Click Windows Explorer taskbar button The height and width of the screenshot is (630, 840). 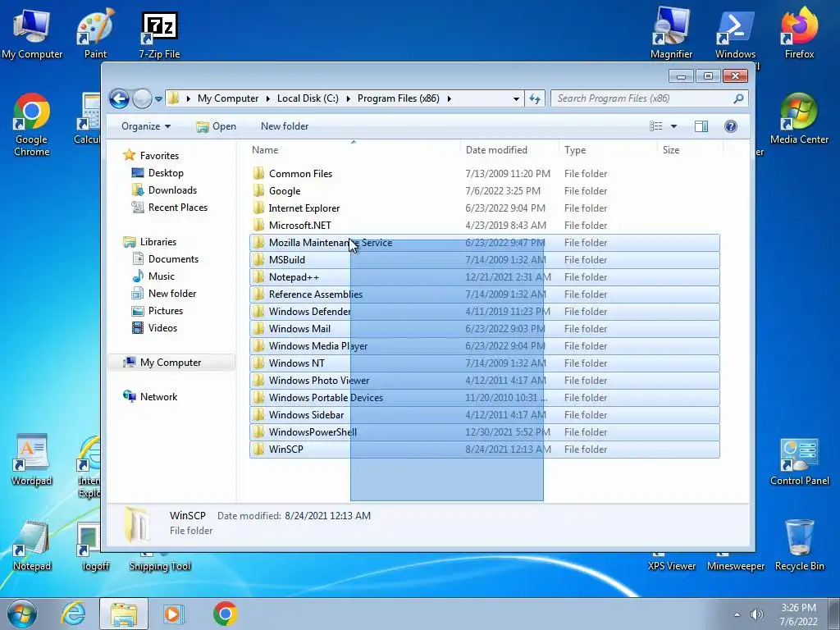[124, 614]
